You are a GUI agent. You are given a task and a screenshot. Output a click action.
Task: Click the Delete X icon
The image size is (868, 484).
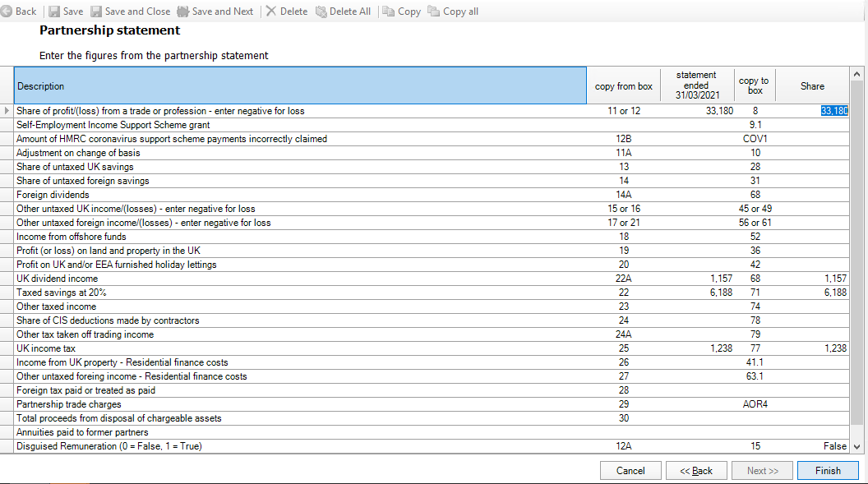(x=270, y=11)
